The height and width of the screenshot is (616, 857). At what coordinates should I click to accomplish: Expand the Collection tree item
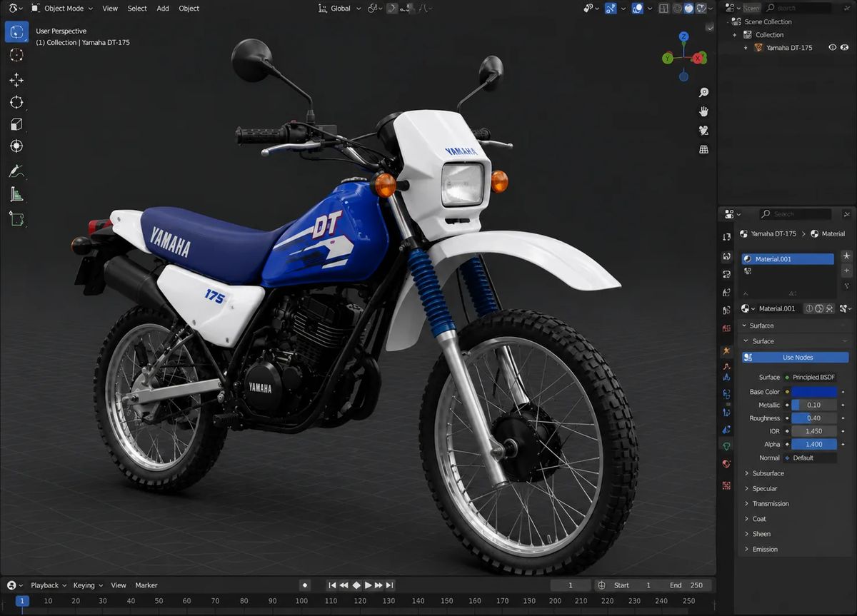point(734,35)
